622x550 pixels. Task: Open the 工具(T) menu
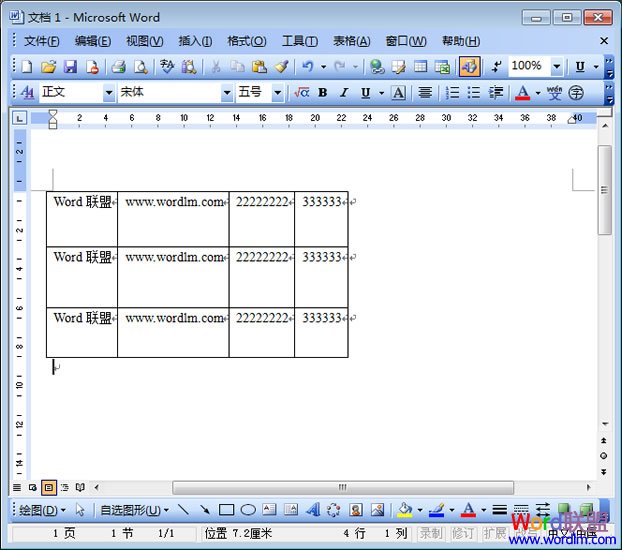(x=299, y=41)
